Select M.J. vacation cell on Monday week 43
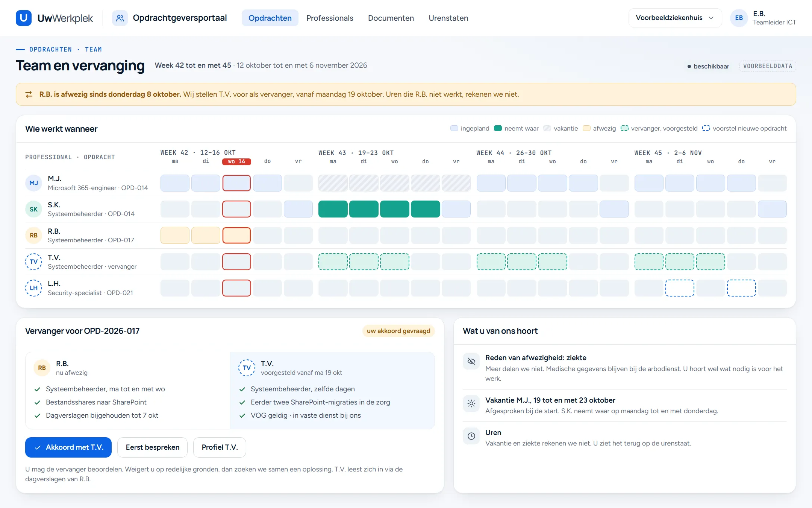 (x=333, y=183)
